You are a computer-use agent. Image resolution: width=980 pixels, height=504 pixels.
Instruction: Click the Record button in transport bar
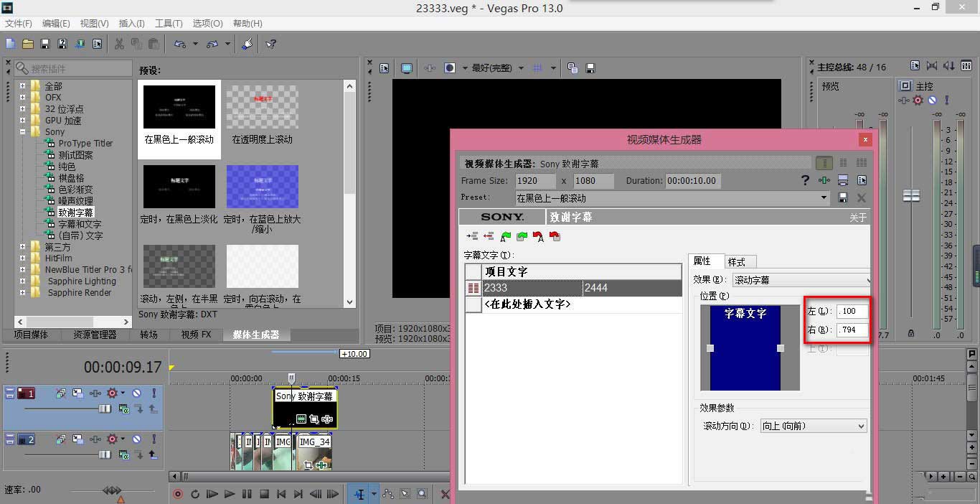[178, 494]
